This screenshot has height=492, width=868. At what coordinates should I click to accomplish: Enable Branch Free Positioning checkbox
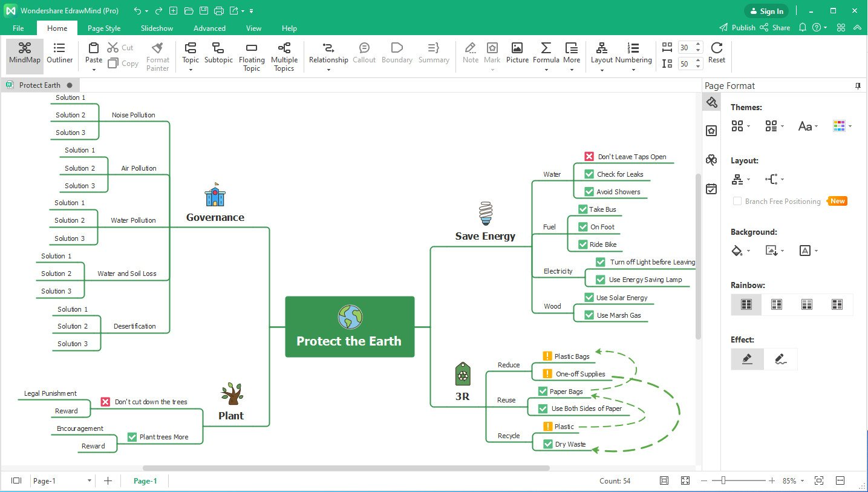tap(737, 202)
